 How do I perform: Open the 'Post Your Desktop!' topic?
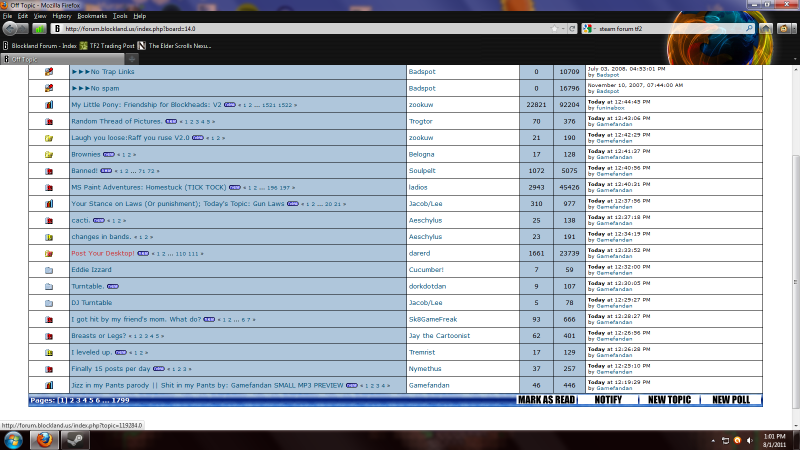tap(102, 253)
